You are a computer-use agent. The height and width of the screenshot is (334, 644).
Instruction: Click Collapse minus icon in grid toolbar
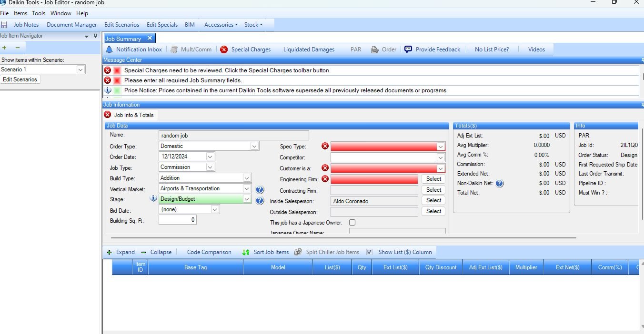click(144, 252)
